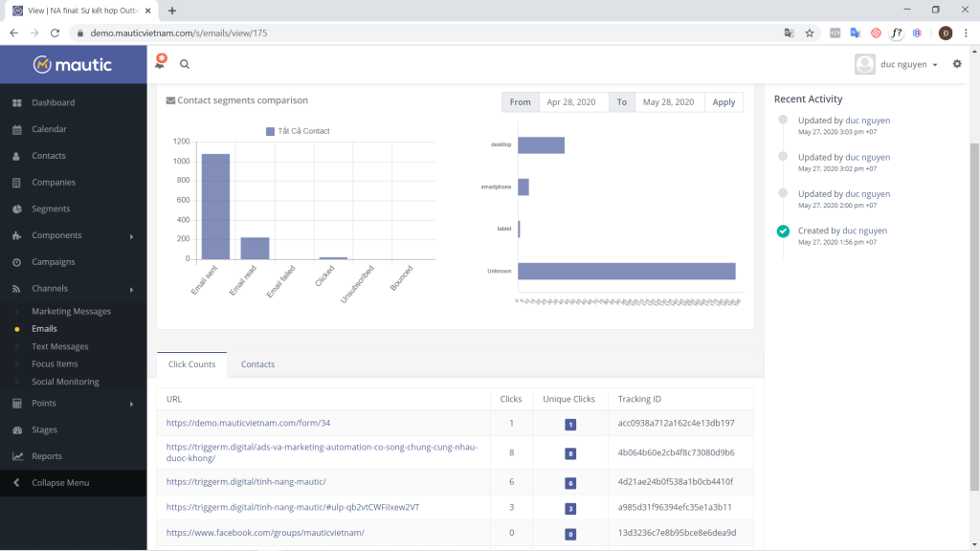Open Contacts in the sidebar
The height and width of the screenshot is (551, 980).
pyautogui.click(x=48, y=156)
